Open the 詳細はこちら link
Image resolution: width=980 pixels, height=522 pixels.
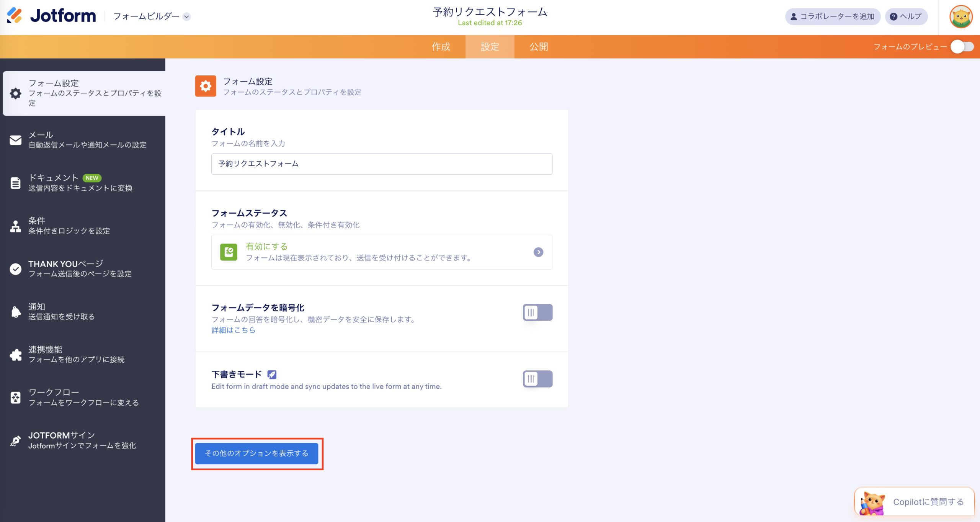point(233,330)
